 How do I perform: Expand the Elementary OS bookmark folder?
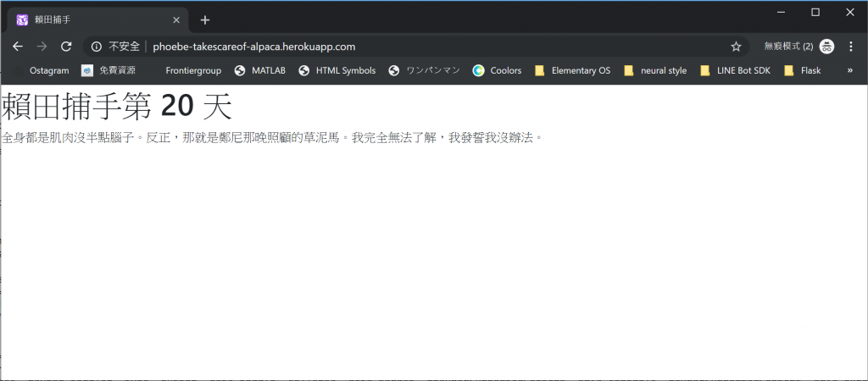pos(572,70)
